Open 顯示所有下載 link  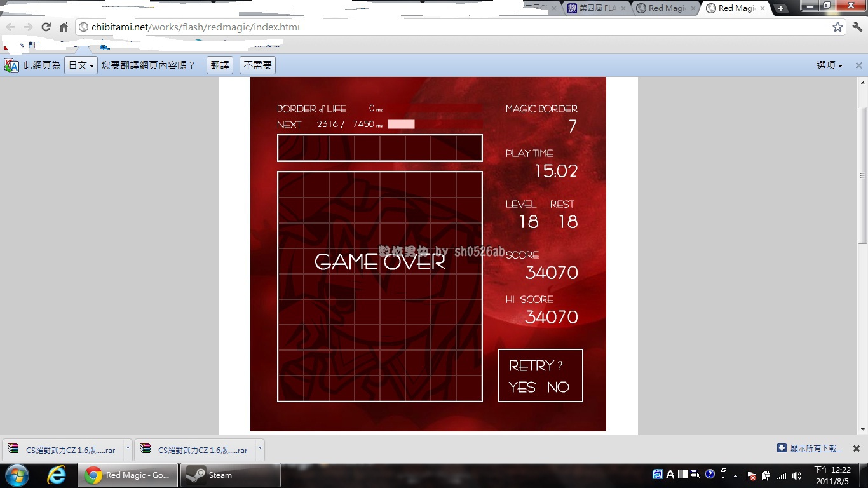(x=816, y=449)
